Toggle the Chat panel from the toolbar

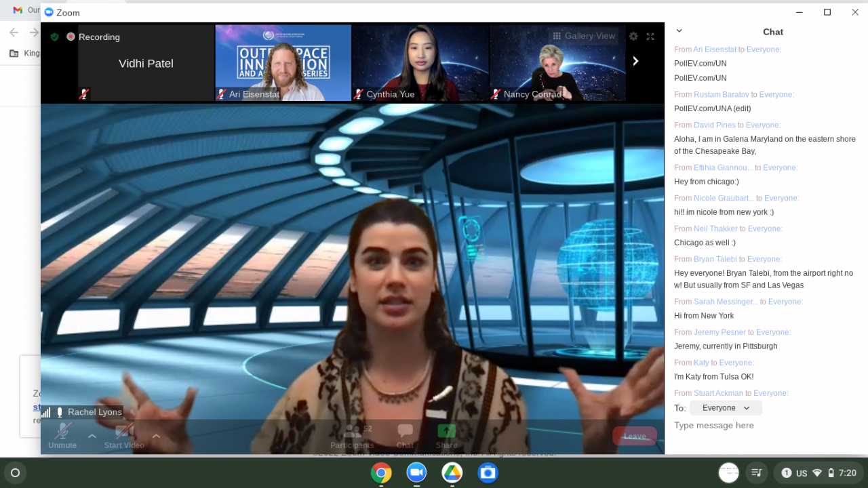(405, 436)
